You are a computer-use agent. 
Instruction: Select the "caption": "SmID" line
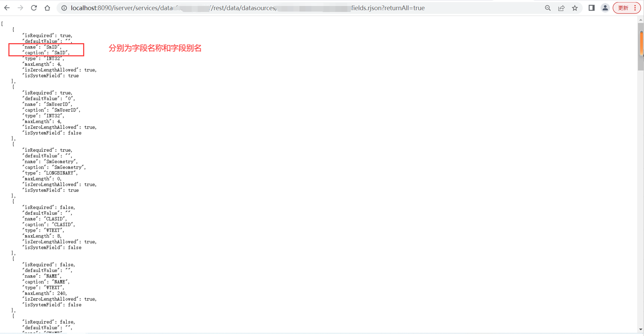pos(46,53)
